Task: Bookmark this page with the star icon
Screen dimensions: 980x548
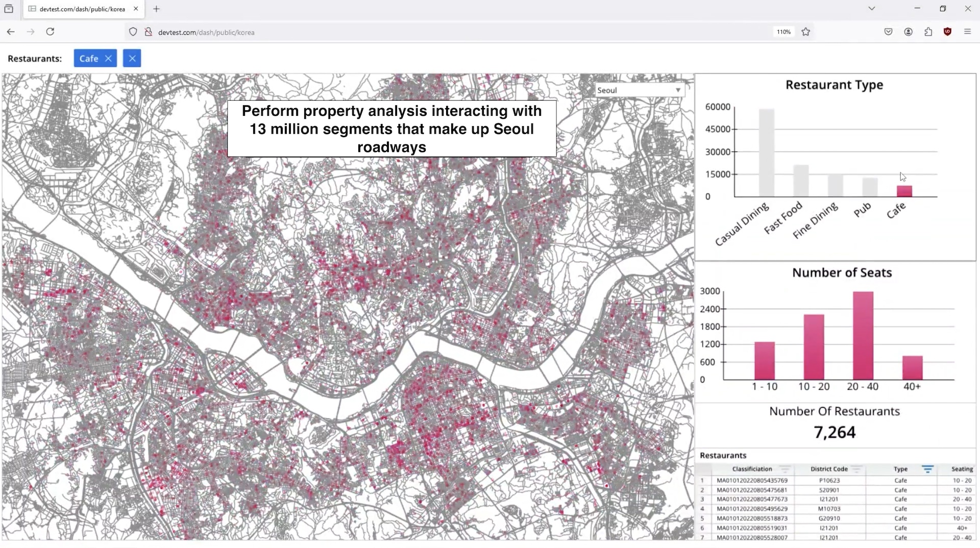Action: pos(805,32)
